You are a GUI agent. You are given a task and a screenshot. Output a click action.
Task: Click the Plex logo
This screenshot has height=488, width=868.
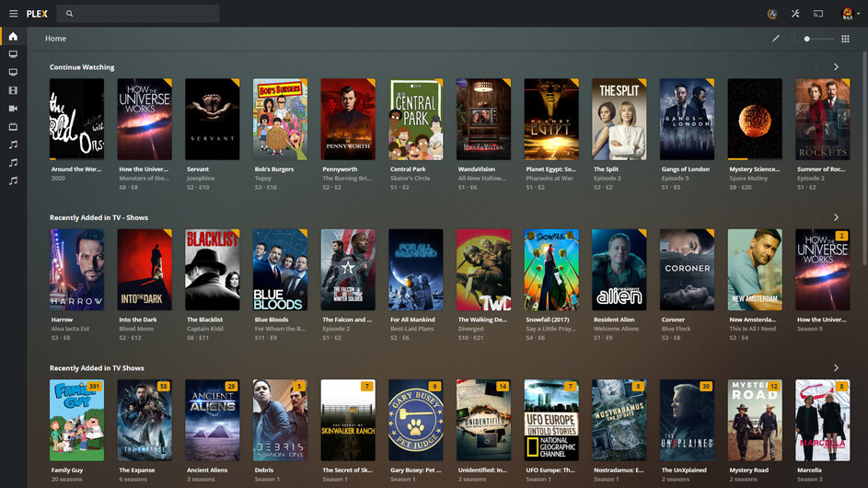click(x=37, y=13)
